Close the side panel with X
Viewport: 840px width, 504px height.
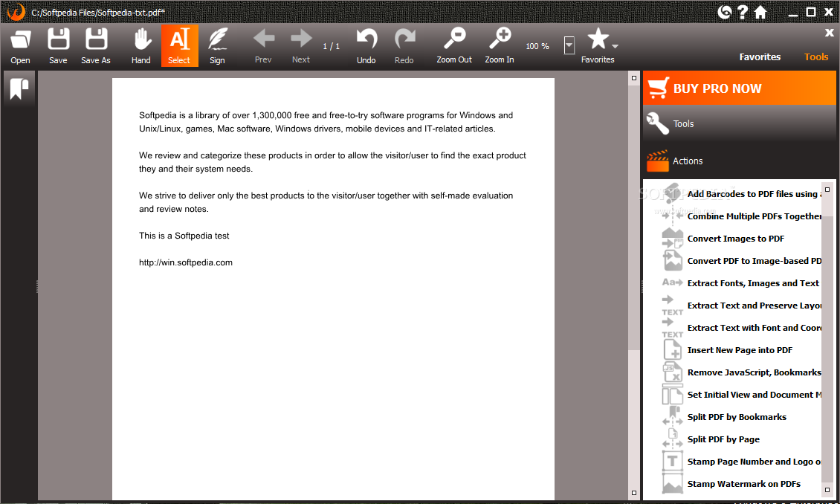click(830, 33)
